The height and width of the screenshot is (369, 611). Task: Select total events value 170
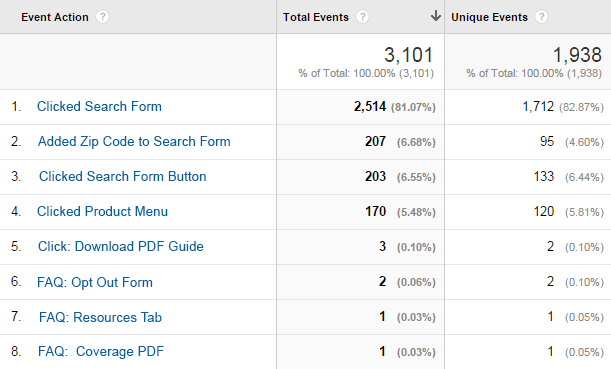click(x=376, y=212)
